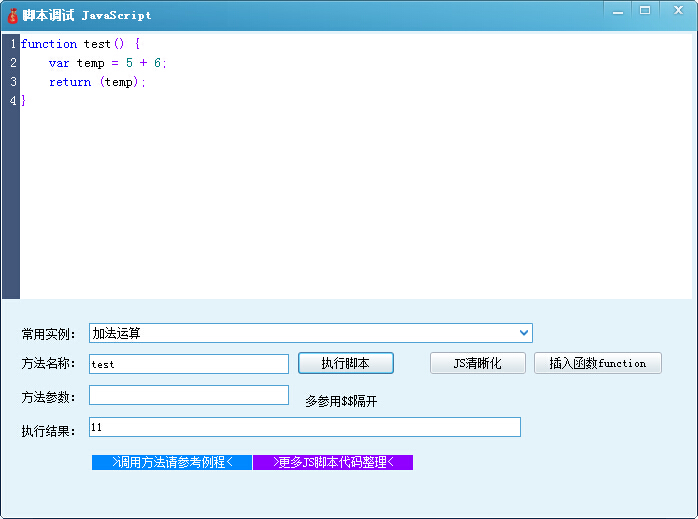The width and height of the screenshot is (698, 519).
Task: Maximize the 脚本调试 window
Action: pos(645,11)
